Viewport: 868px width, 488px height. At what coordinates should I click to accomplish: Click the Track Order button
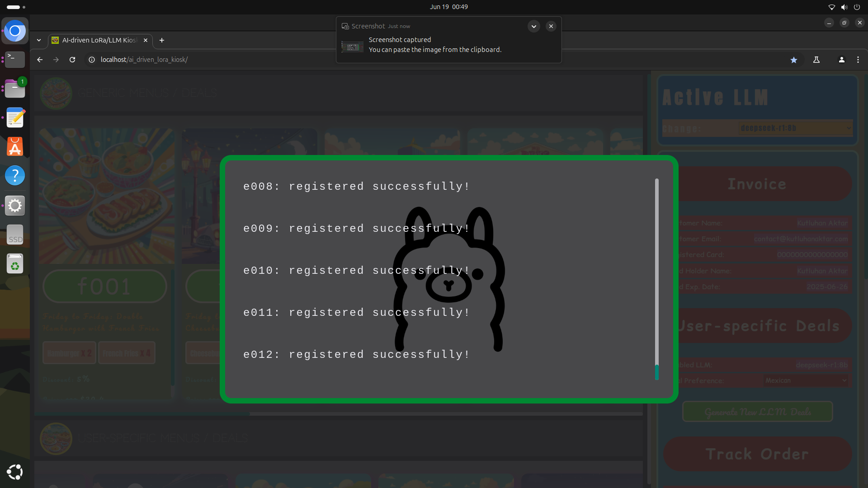click(757, 454)
